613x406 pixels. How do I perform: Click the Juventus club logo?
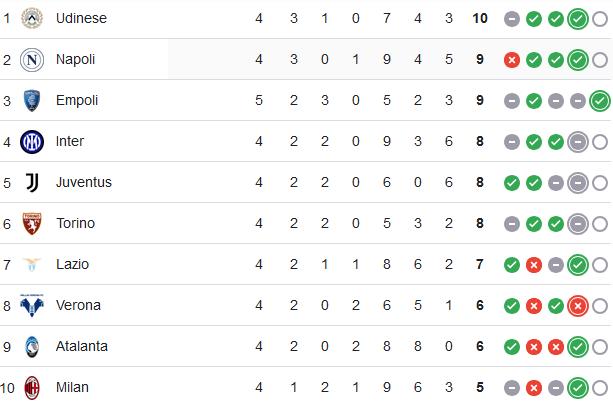(32, 182)
